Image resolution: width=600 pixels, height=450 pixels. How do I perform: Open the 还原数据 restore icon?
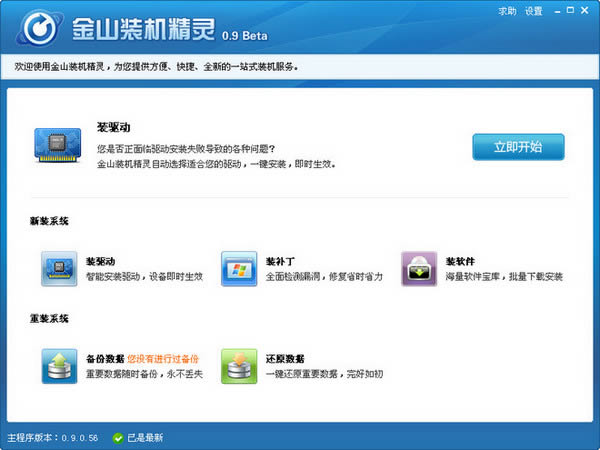(239, 366)
